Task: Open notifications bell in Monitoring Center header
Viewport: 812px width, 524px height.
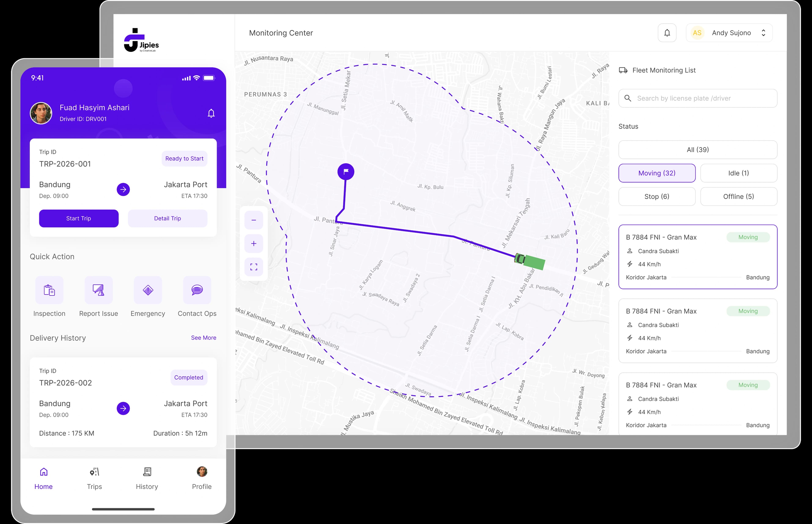Action: tap(667, 33)
